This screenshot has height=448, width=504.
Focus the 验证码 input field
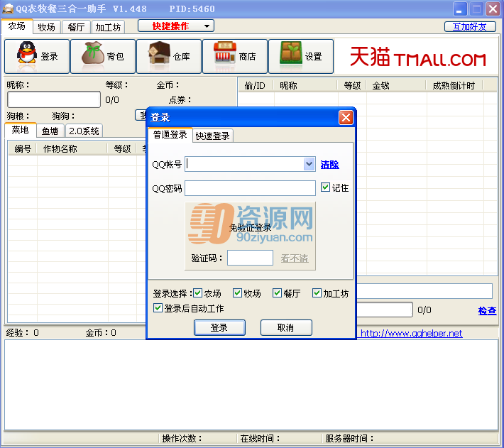click(x=250, y=258)
